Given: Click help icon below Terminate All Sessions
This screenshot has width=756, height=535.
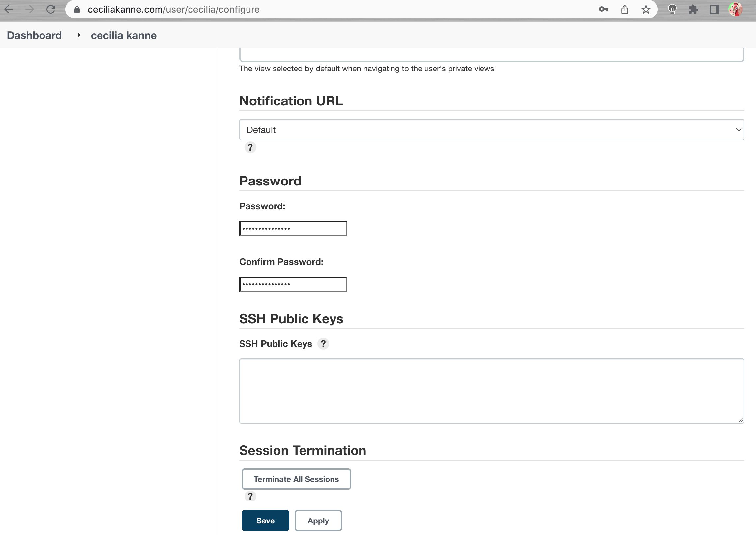Looking at the screenshot, I should coord(250,496).
